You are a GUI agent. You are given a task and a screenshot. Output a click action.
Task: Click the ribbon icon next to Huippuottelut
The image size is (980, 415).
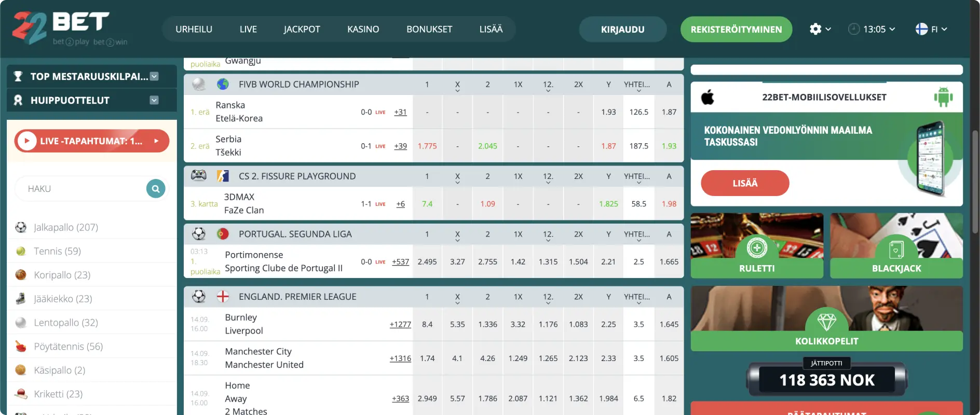pos(18,100)
